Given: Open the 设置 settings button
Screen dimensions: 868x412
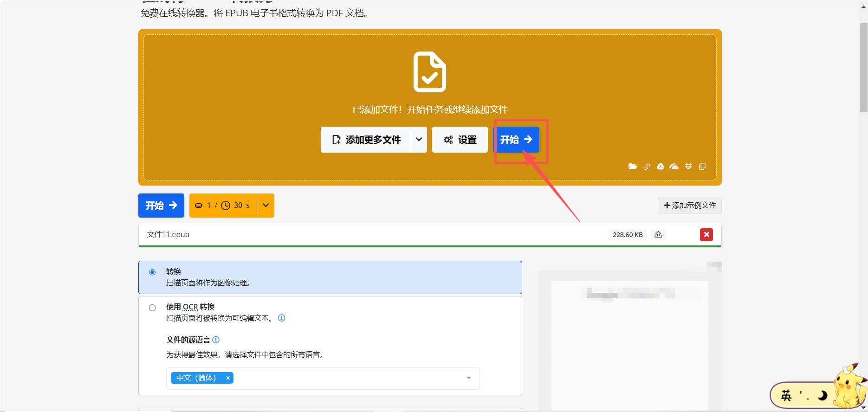Looking at the screenshot, I should click(x=460, y=140).
